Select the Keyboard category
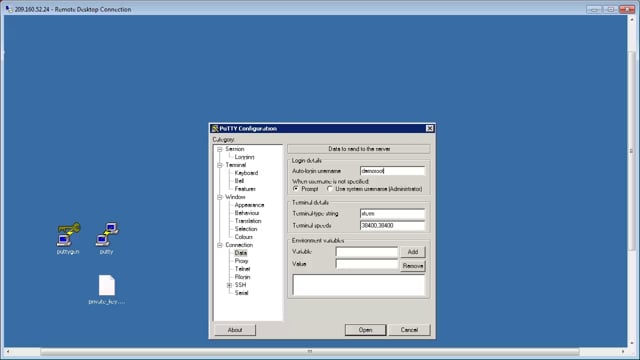The height and width of the screenshot is (360, 640). click(246, 173)
